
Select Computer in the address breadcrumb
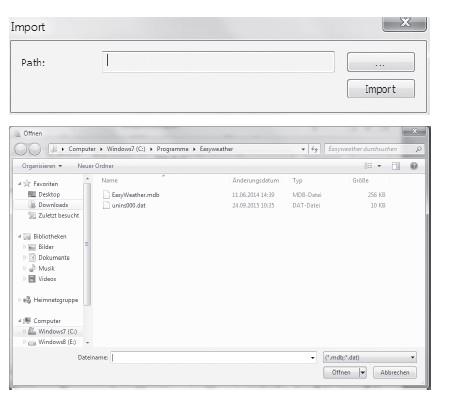point(82,149)
